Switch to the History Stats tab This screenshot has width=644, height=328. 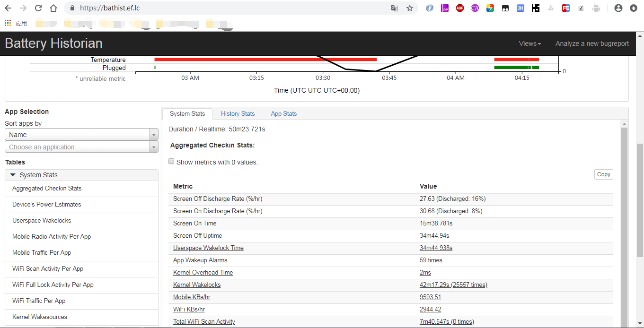[238, 113]
